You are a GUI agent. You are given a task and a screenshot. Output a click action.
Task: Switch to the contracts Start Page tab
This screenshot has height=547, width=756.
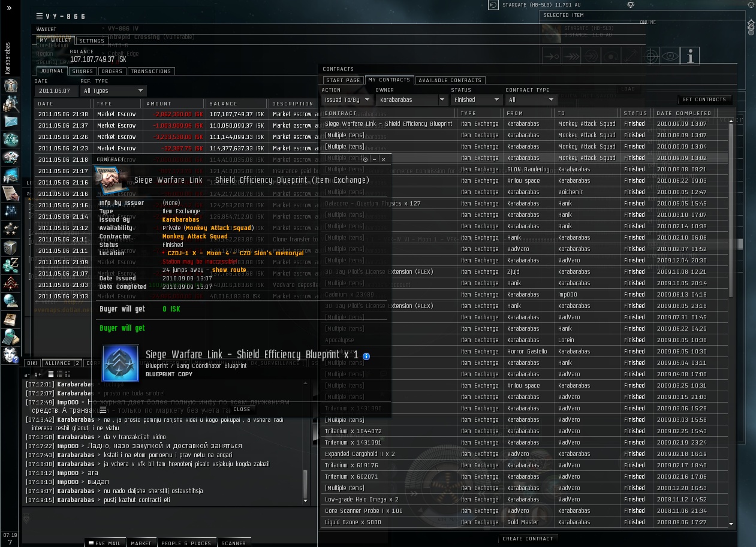(343, 80)
